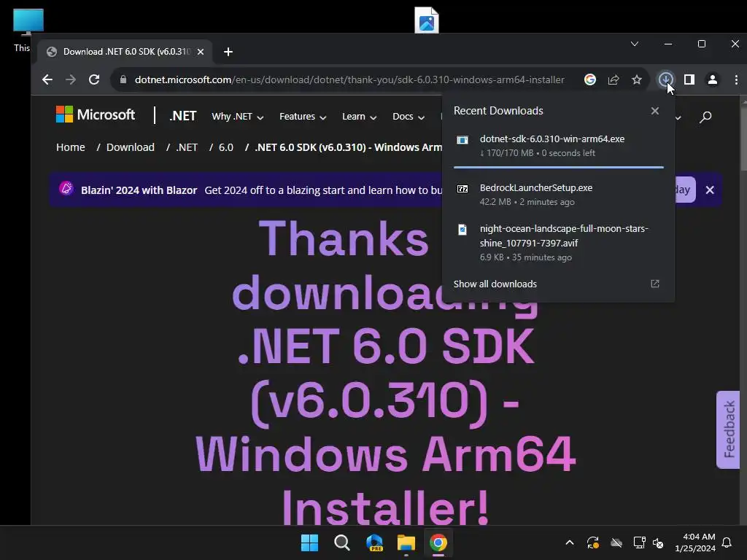Open File Explorer from taskbar
Screen dimensions: 747x560
[406, 542]
